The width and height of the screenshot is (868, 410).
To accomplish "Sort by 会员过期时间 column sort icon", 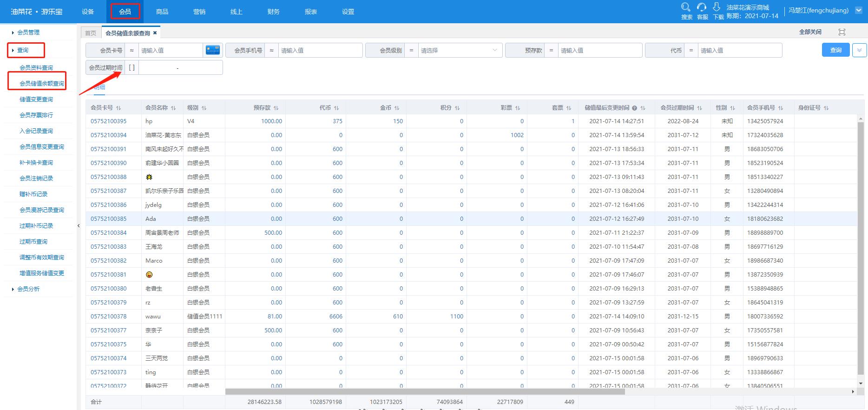I will (700, 108).
